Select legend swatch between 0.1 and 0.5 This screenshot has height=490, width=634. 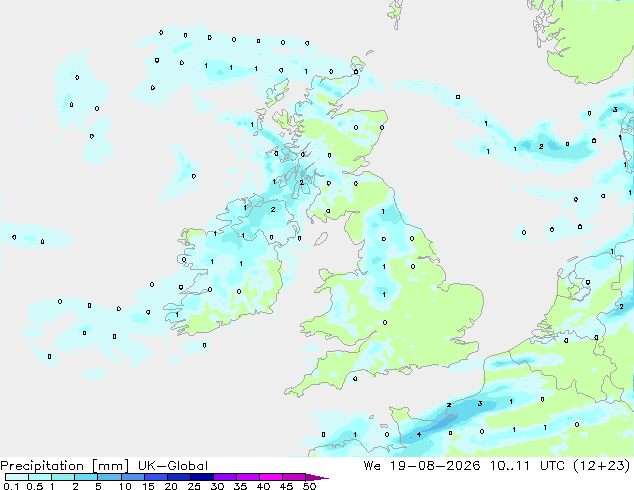point(17,477)
